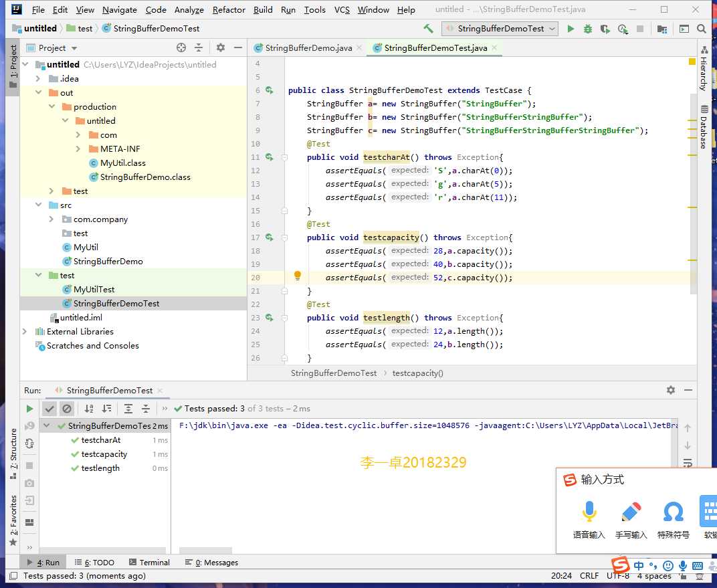Screen dimensions: 717x588
Task: Collapse all test results
Action: (146, 408)
